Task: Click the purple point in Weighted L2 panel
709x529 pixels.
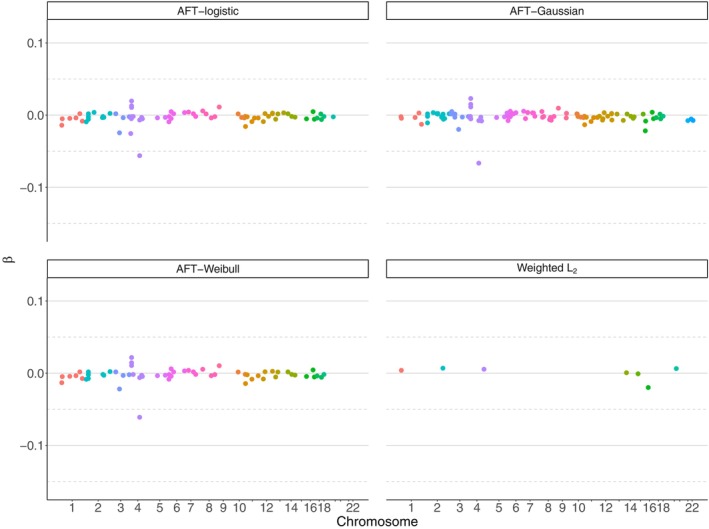Action: click(484, 369)
